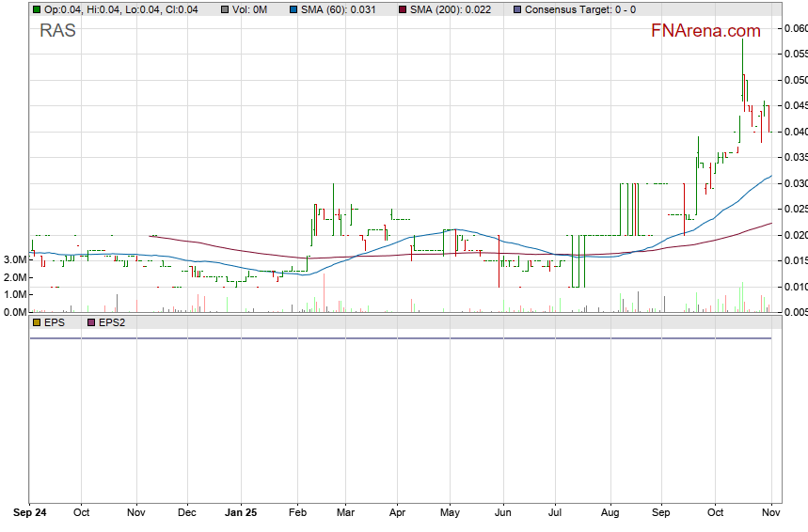
Task: Click the blue SMA (60) legend swatch
Action: (294, 9)
